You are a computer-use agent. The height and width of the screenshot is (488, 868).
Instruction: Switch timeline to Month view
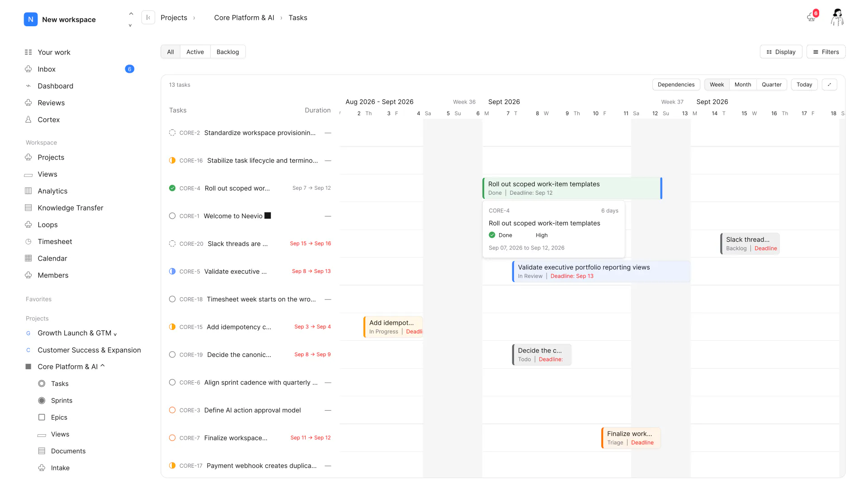click(742, 84)
